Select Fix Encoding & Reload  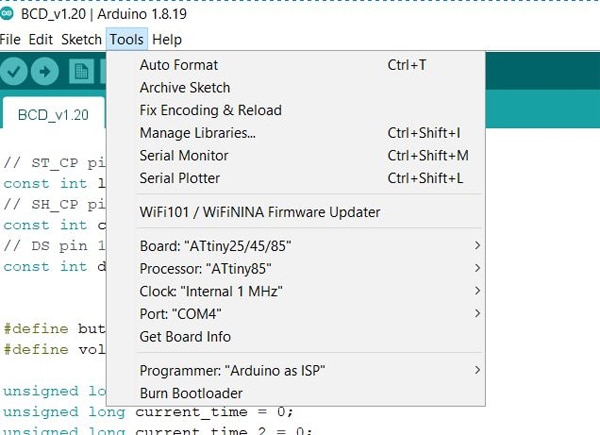210,110
